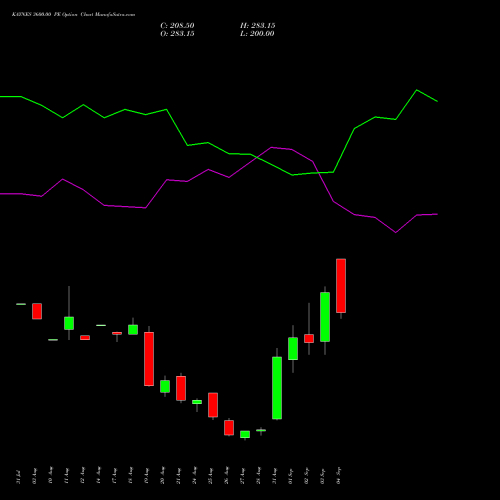Select the low value L: 200.00
This screenshot has height=500, width=500.
[x=257, y=34]
